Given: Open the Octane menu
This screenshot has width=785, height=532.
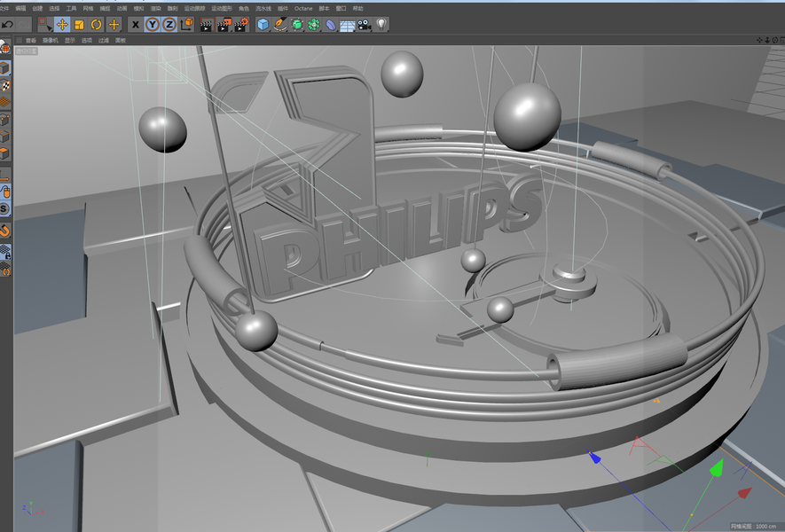Looking at the screenshot, I should pyautogui.click(x=303, y=9).
